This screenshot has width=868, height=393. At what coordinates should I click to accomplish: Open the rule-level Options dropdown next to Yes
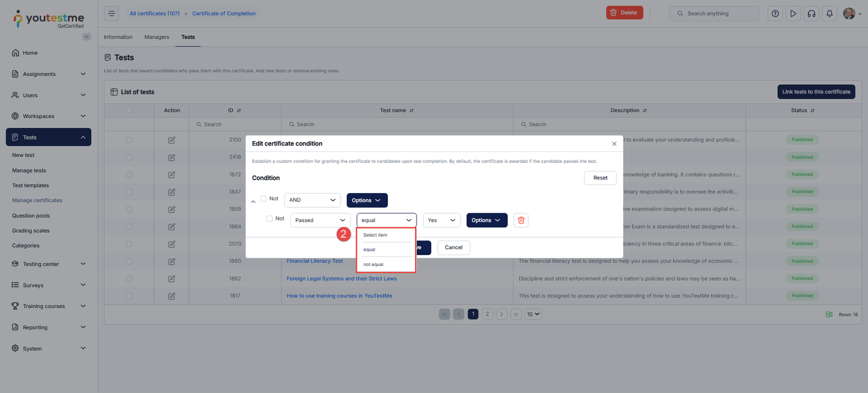[487, 220]
